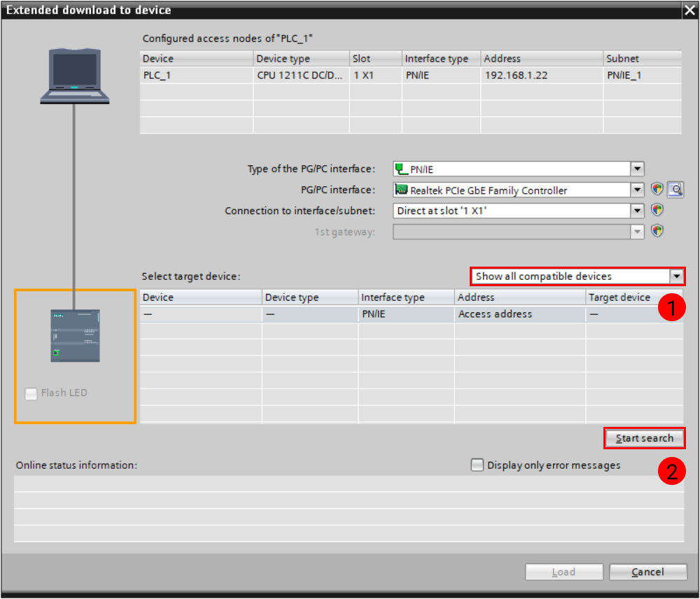Click the Load button
This screenshot has height=599, width=700.
563,572
